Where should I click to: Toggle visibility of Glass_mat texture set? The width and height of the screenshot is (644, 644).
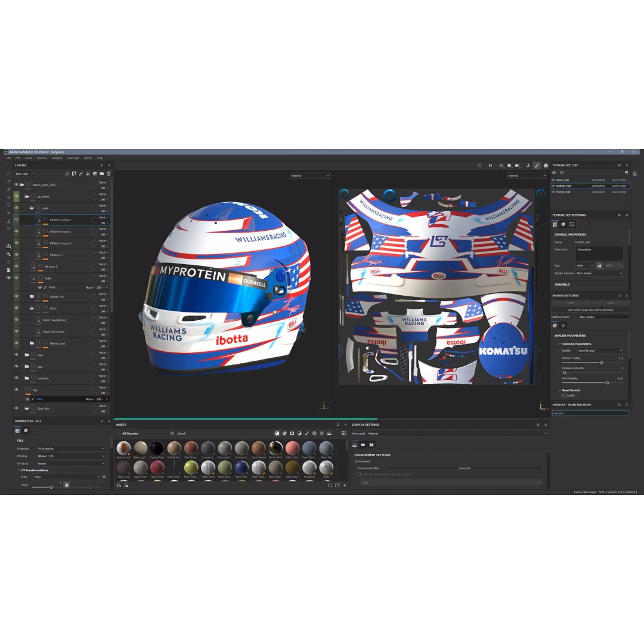point(555,180)
